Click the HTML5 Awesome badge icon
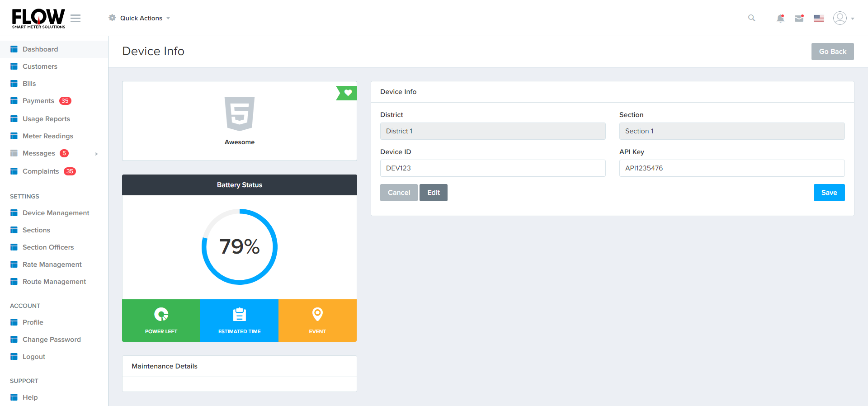Viewport: 868px width, 406px height. 240,114
